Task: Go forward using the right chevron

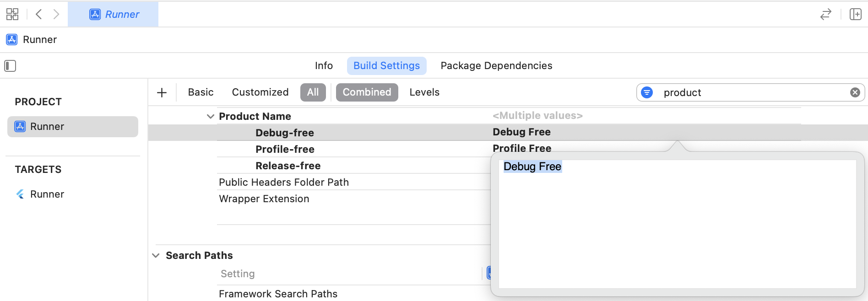Action: tap(56, 14)
